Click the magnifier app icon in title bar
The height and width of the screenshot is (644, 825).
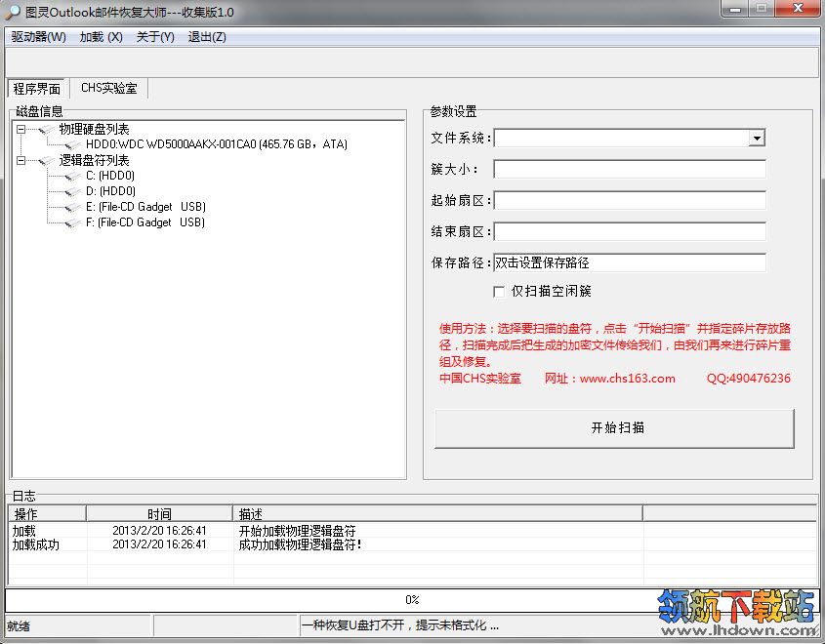tap(12, 12)
